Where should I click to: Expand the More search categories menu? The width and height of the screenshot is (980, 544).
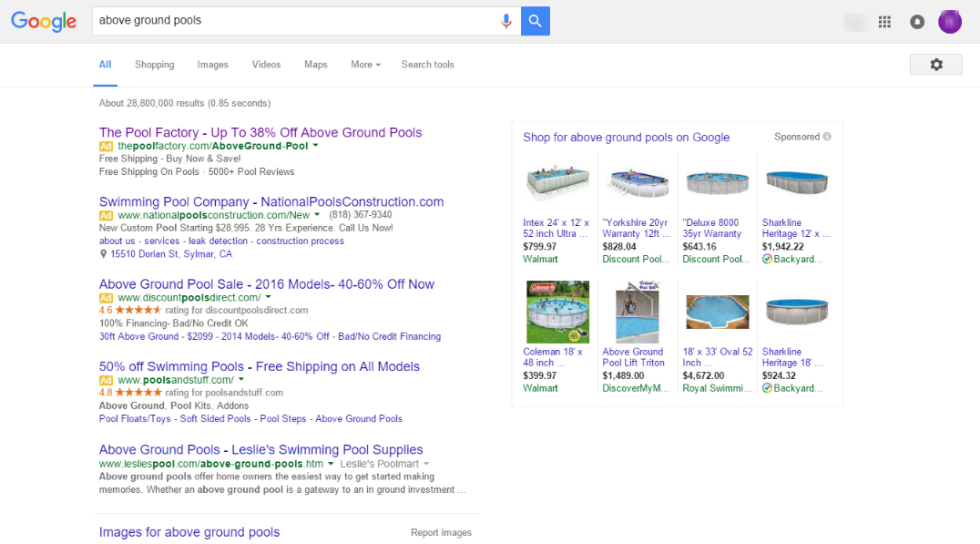pyautogui.click(x=364, y=65)
